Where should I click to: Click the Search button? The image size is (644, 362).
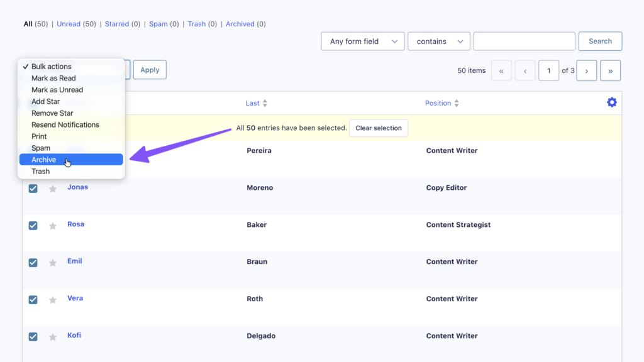click(600, 41)
